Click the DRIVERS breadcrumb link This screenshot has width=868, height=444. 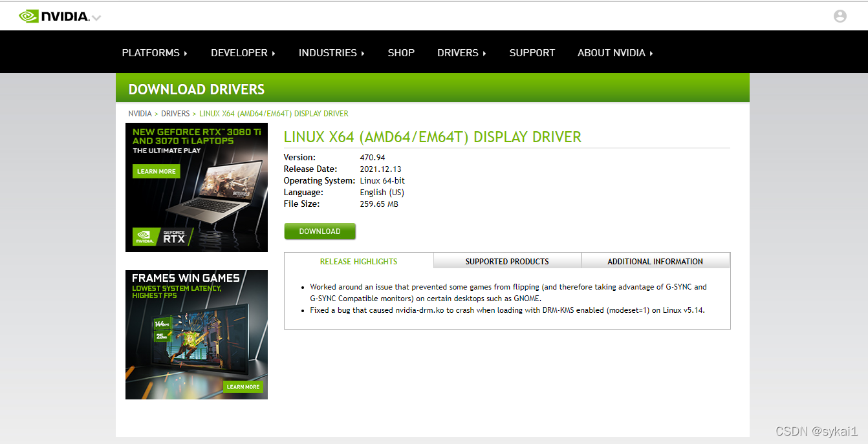coord(175,114)
